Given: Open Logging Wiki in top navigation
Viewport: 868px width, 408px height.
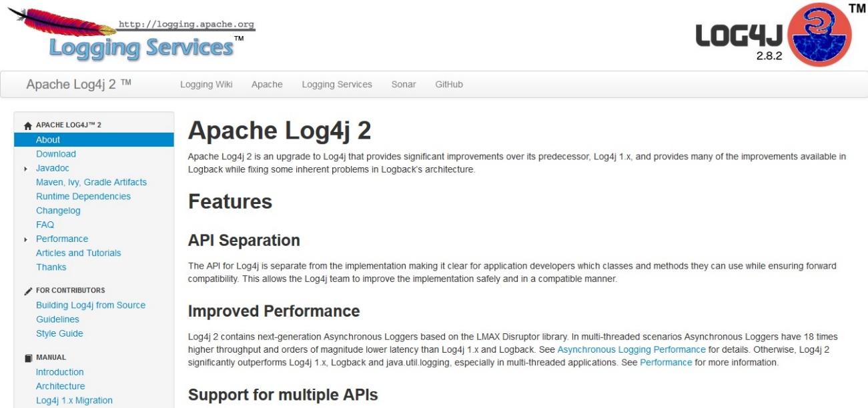Looking at the screenshot, I should point(206,85).
